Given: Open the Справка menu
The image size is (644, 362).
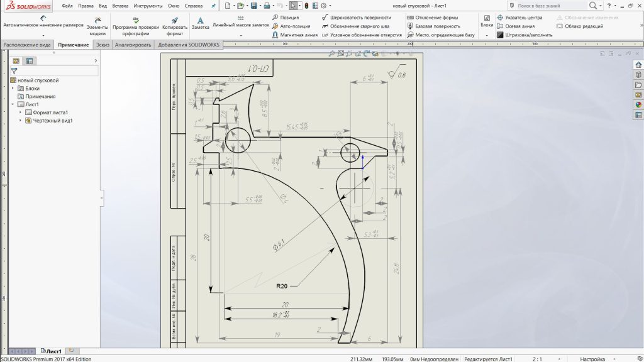Looking at the screenshot, I should tap(194, 6).
